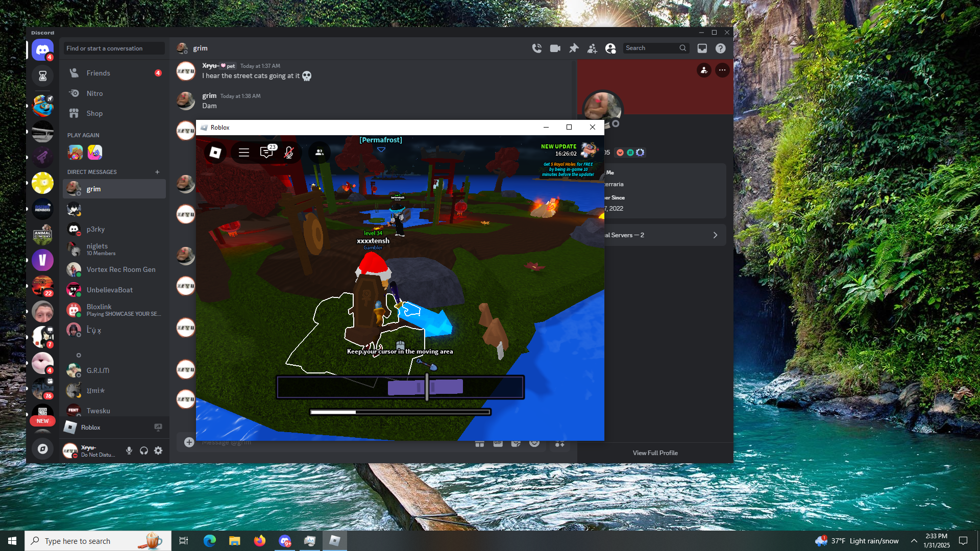Deafen audio with headphones icon
980x551 pixels.
coord(144,450)
